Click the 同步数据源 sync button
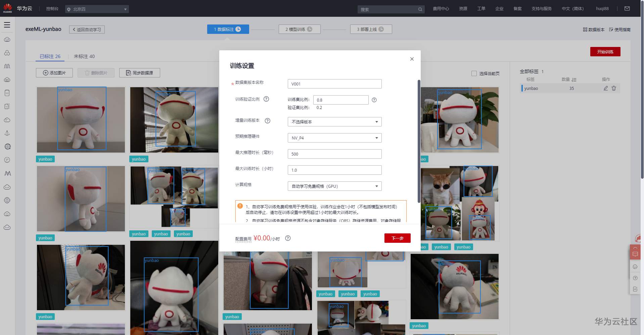This screenshot has width=644, height=335. click(x=140, y=72)
